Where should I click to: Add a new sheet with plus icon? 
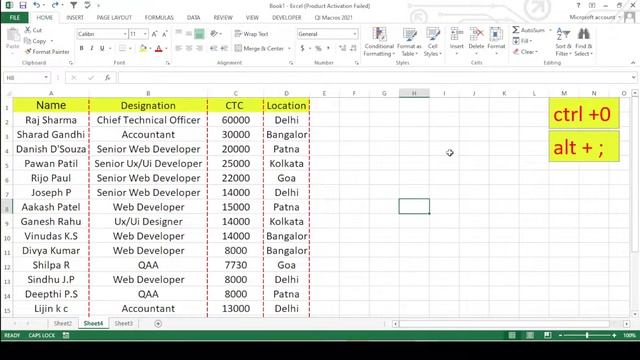(x=158, y=324)
